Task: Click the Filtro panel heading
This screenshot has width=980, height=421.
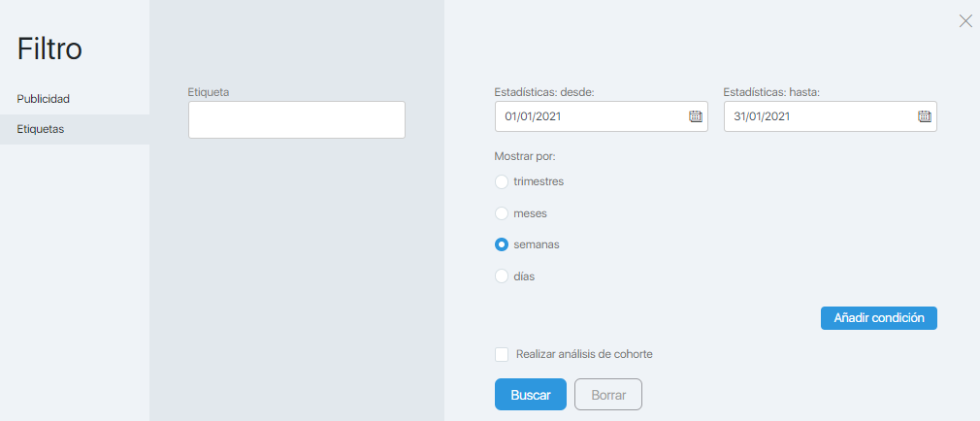Action: [49, 49]
